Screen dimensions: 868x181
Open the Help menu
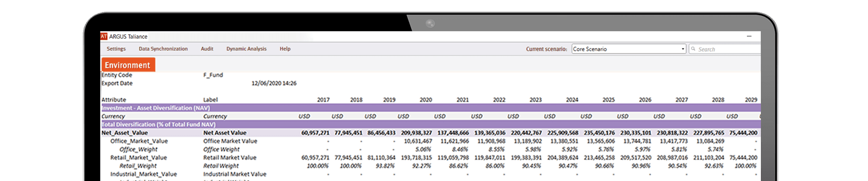(285, 49)
